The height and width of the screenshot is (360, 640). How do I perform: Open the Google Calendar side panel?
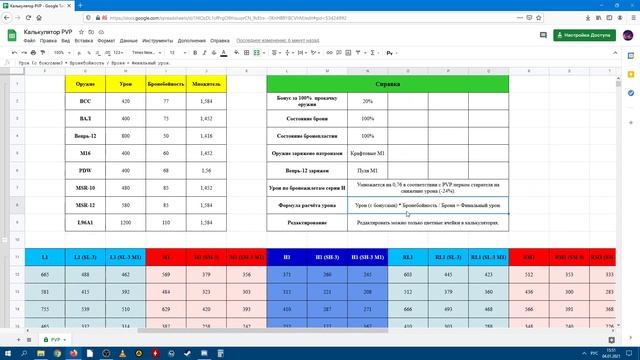[631, 56]
